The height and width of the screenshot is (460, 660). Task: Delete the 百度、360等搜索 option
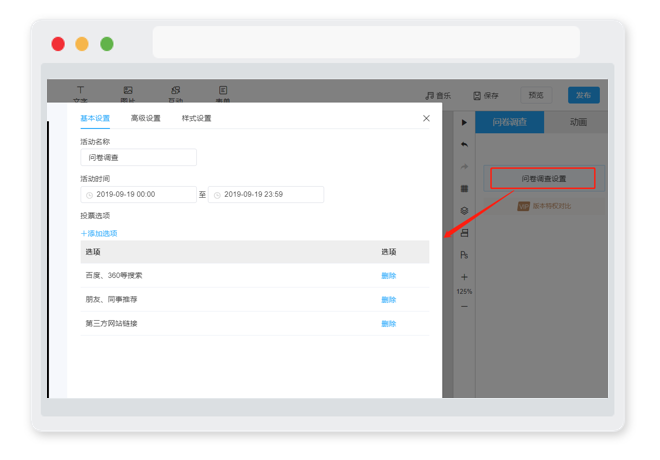coord(389,276)
